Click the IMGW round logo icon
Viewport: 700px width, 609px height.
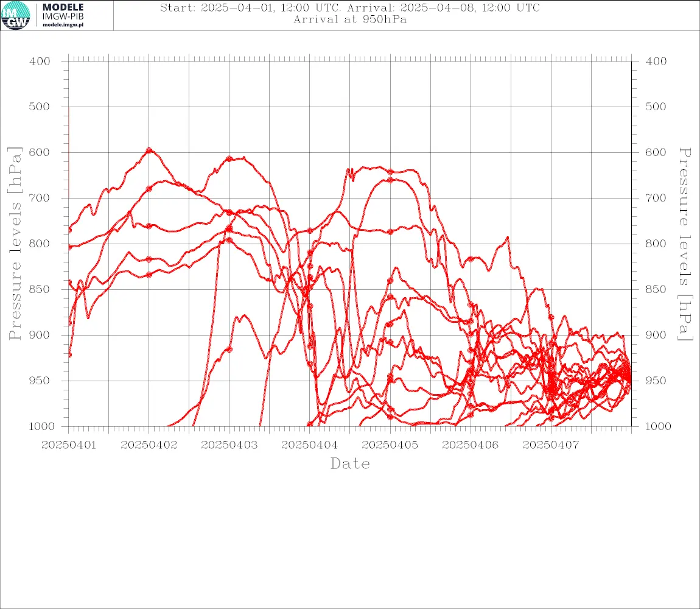tap(16, 15)
